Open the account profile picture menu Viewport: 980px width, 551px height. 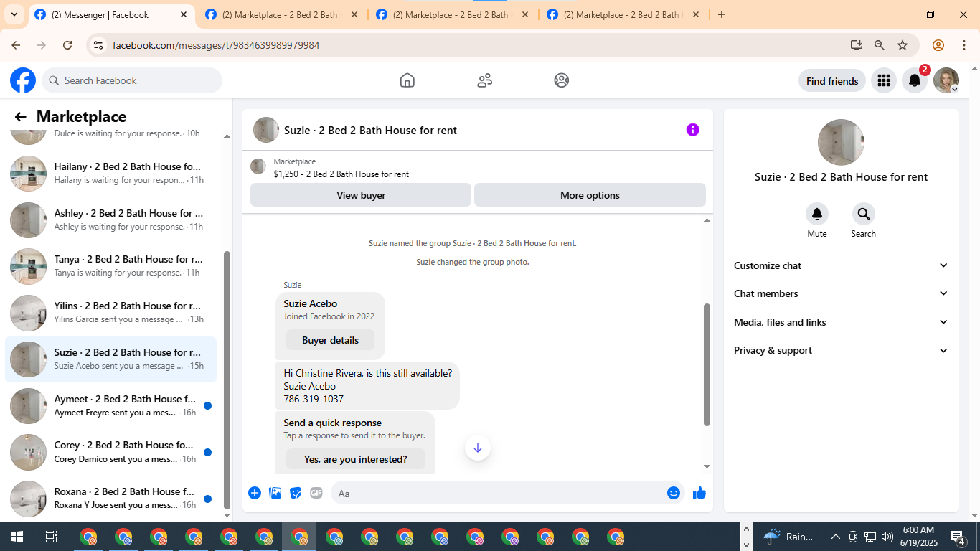tap(946, 81)
